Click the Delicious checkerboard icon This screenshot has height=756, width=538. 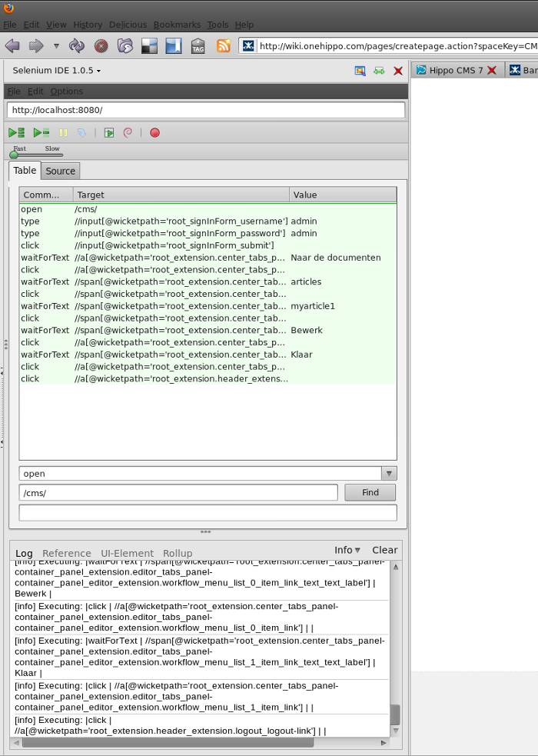tap(149, 46)
